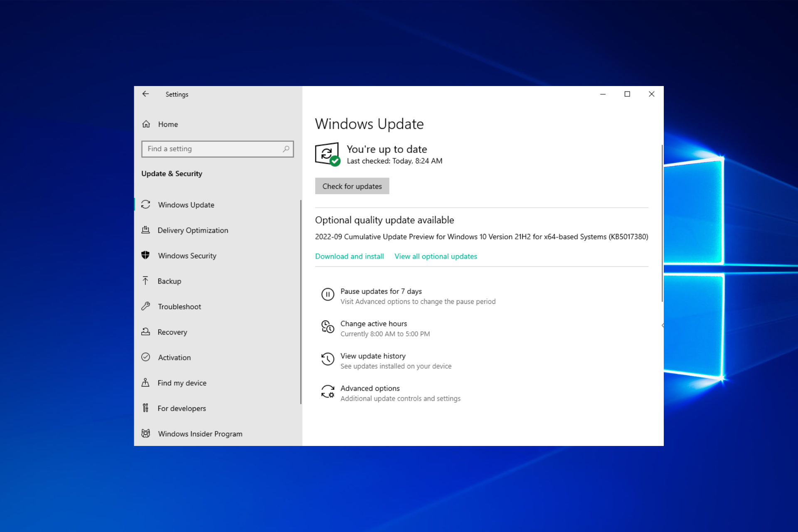Select Update & Security section
The image size is (798, 532).
[172, 173]
